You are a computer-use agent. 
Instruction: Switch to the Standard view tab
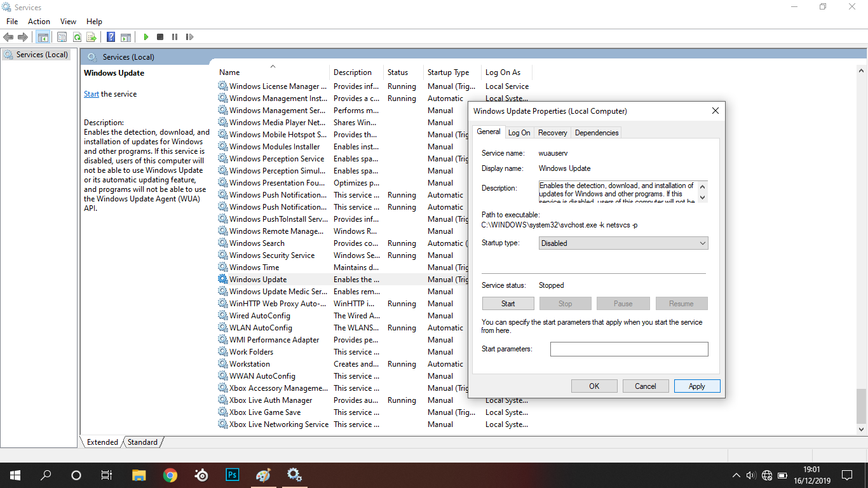[142, 442]
